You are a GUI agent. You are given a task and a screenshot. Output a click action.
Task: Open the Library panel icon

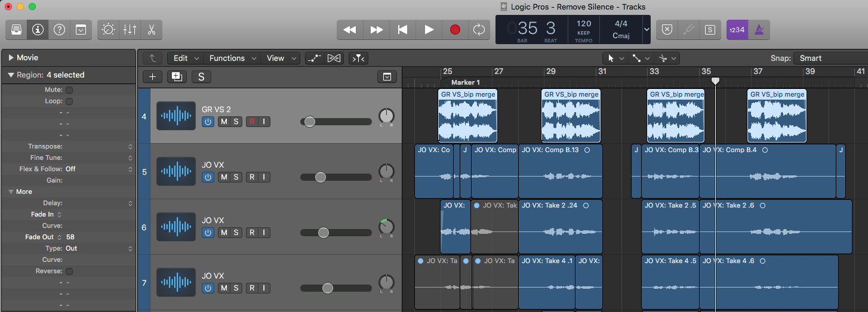(17, 29)
